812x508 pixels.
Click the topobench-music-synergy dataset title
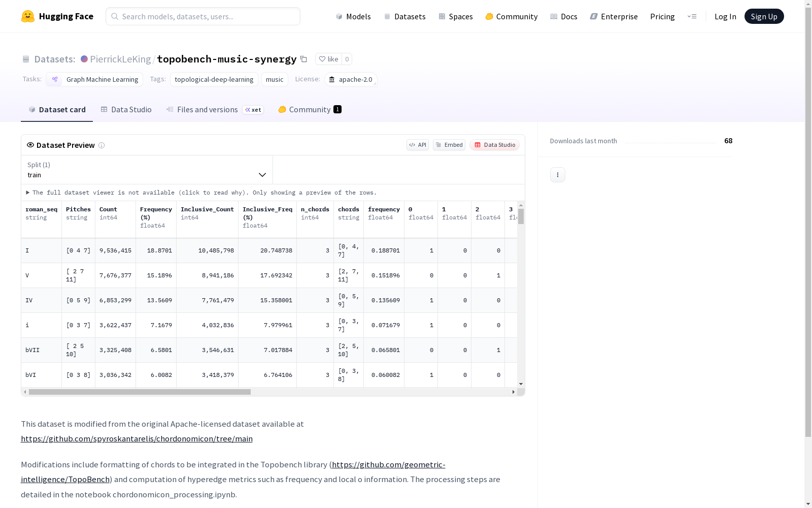(227, 59)
